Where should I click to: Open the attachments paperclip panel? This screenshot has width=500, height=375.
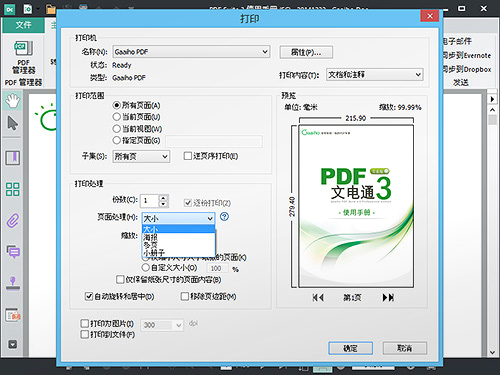(13, 221)
